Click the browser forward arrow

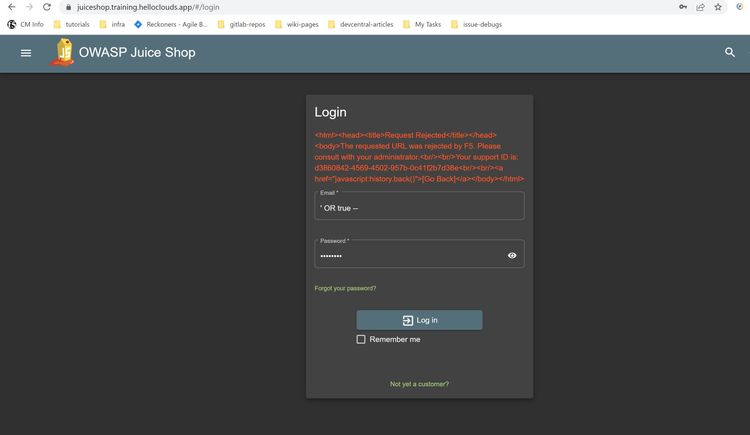click(x=29, y=7)
